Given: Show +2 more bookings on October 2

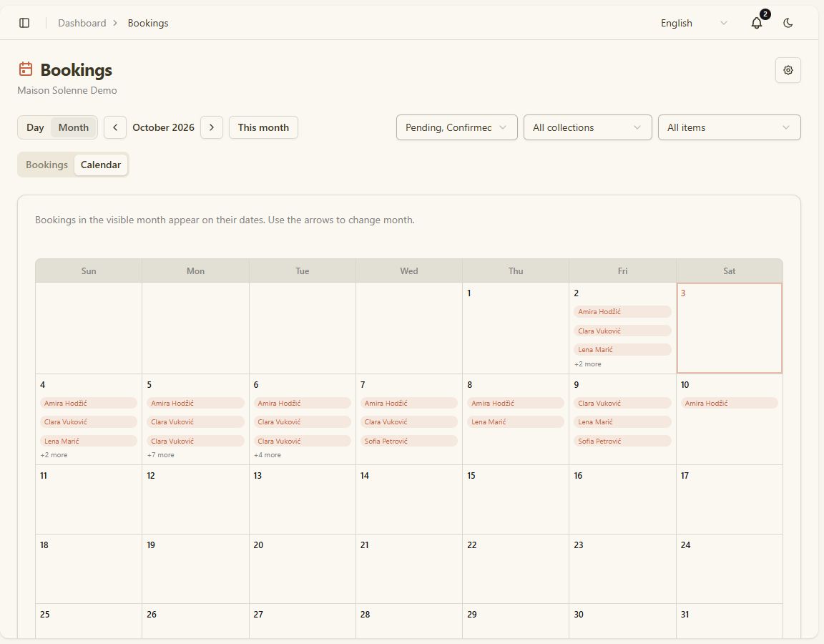Looking at the screenshot, I should 587,364.
